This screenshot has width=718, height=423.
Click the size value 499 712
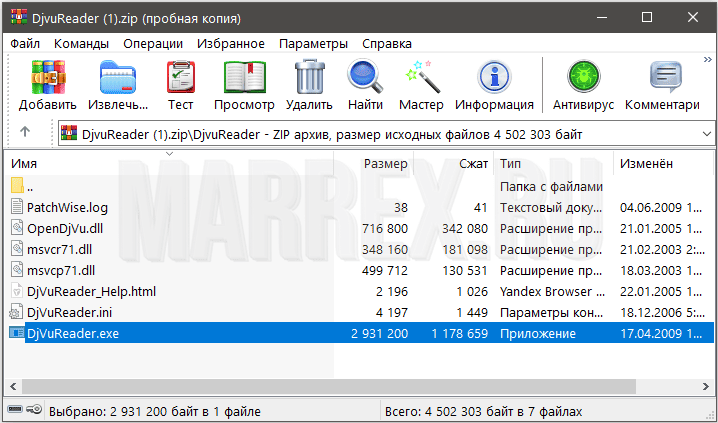(385, 271)
